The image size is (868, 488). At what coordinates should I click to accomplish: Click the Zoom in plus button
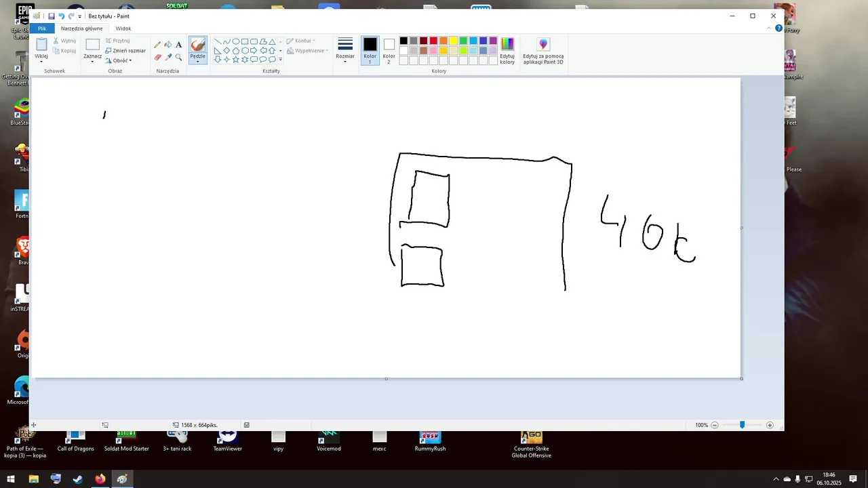(770, 425)
